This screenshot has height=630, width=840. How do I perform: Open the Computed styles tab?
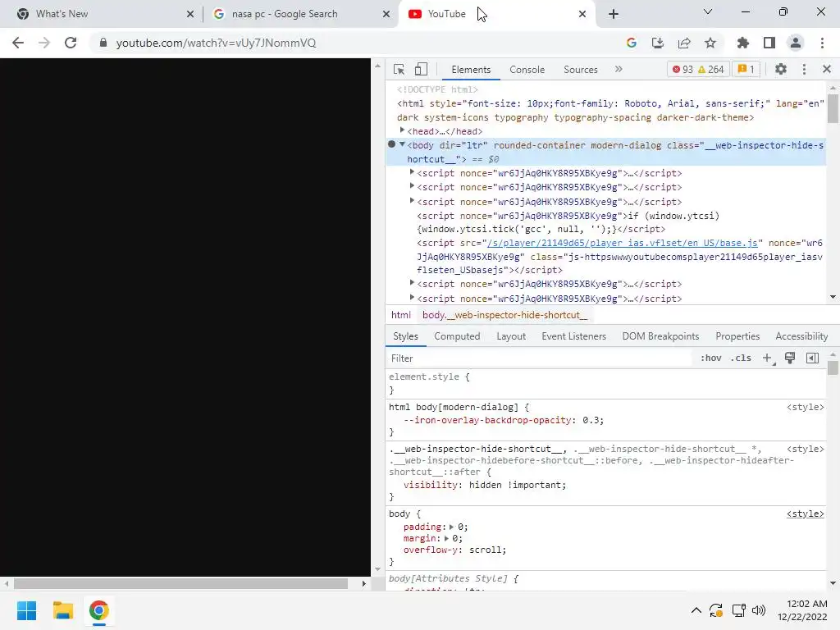click(x=456, y=336)
